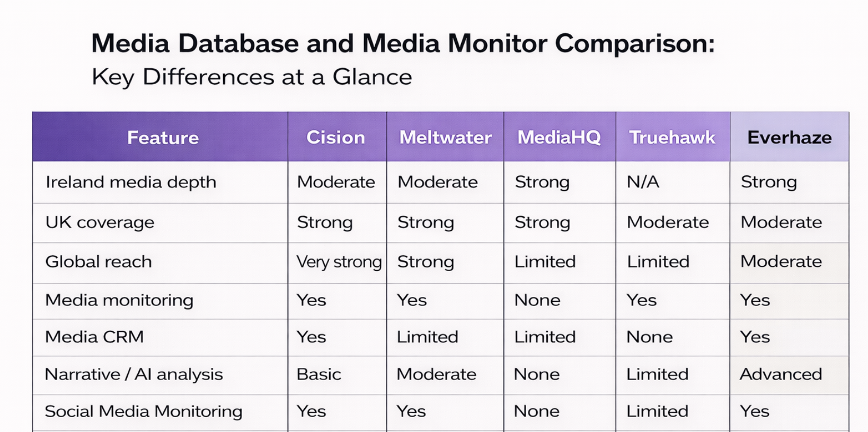Select the Narrative / AI analysis label
Image resolution: width=868 pixels, height=432 pixels.
tap(134, 374)
